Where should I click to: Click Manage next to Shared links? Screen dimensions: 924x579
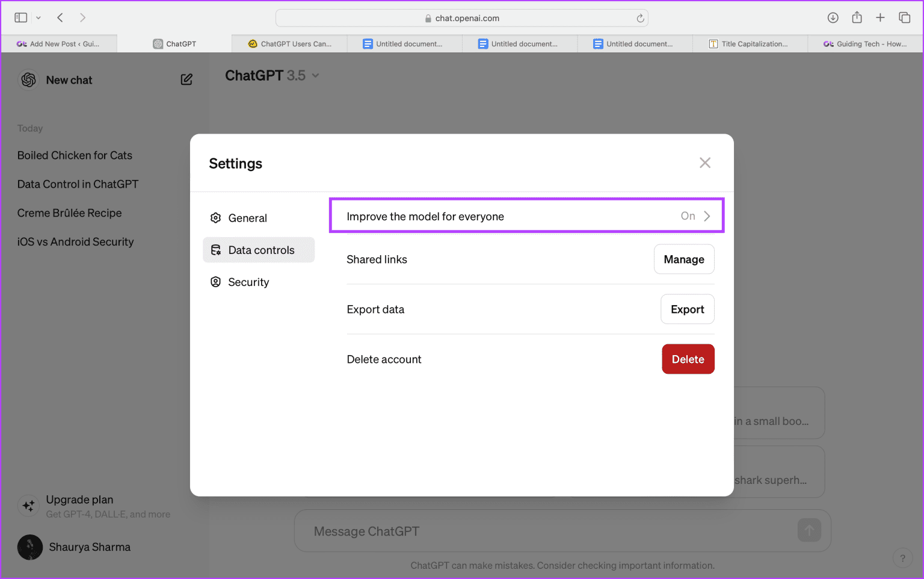(684, 259)
